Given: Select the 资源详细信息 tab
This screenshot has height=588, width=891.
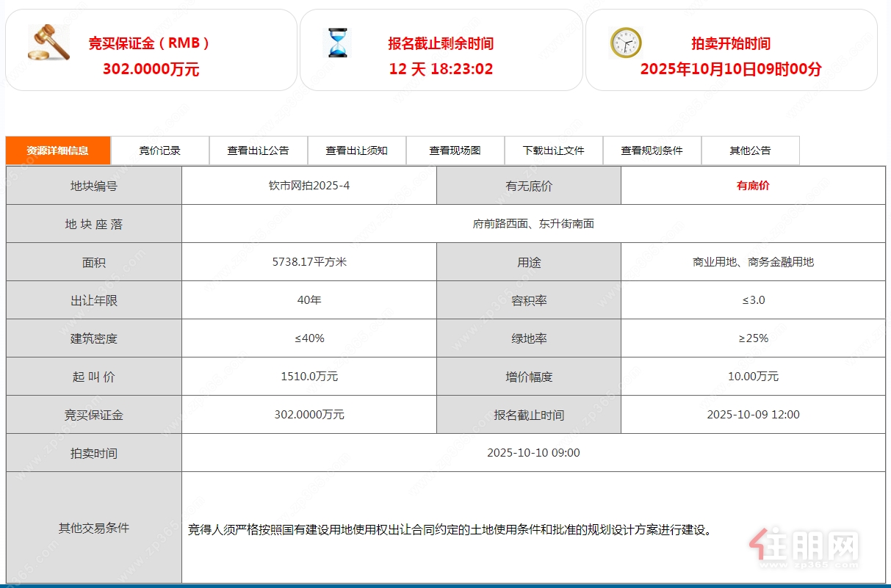Looking at the screenshot, I should tap(58, 150).
